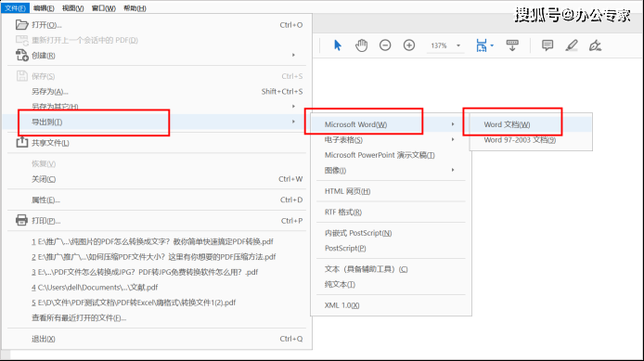Open the 文件(F) menu
This screenshot has width=644, height=361.
15,7
